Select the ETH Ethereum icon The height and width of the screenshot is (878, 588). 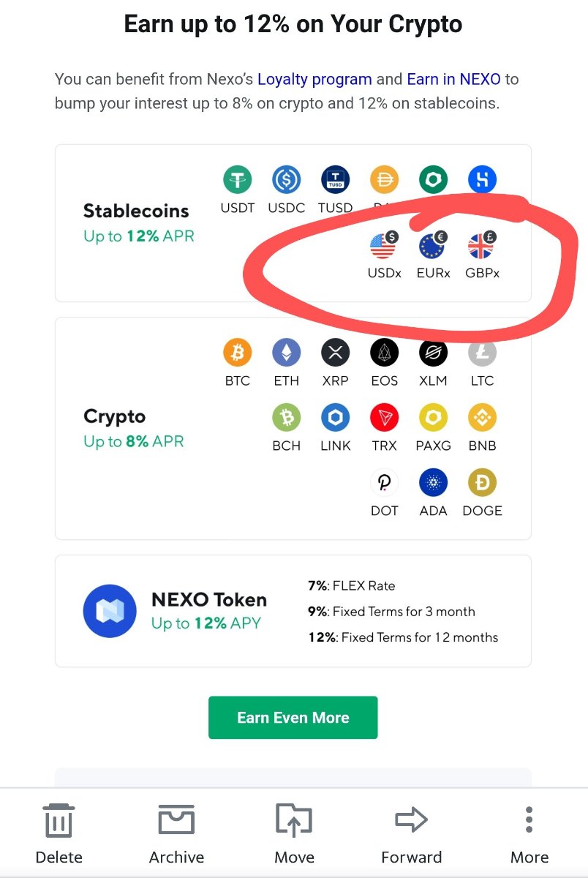(286, 353)
